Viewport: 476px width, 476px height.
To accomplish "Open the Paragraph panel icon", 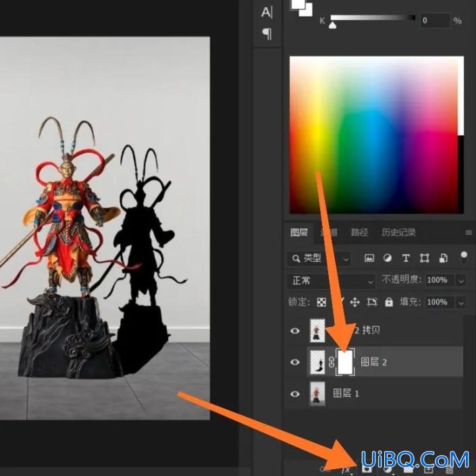I will tap(267, 34).
